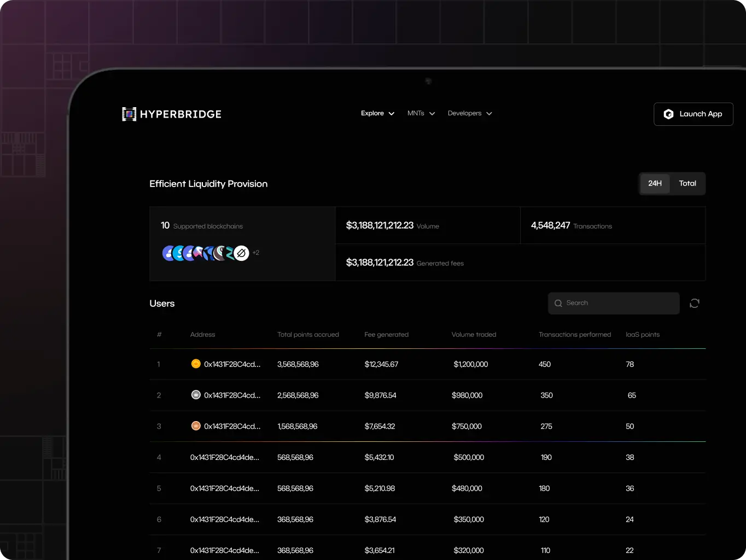Click the white slashed-circle blockchain icon
The width and height of the screenshot is (746, 560).
tap(241, 253)
